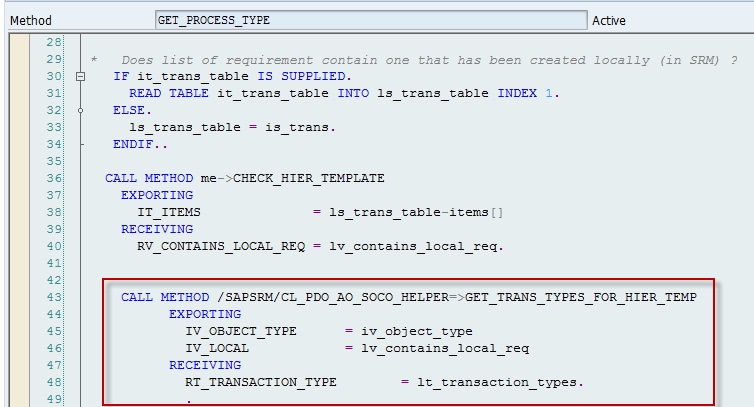Click the Method label
This screenshot has height=407, width=754.
(31, 21)
